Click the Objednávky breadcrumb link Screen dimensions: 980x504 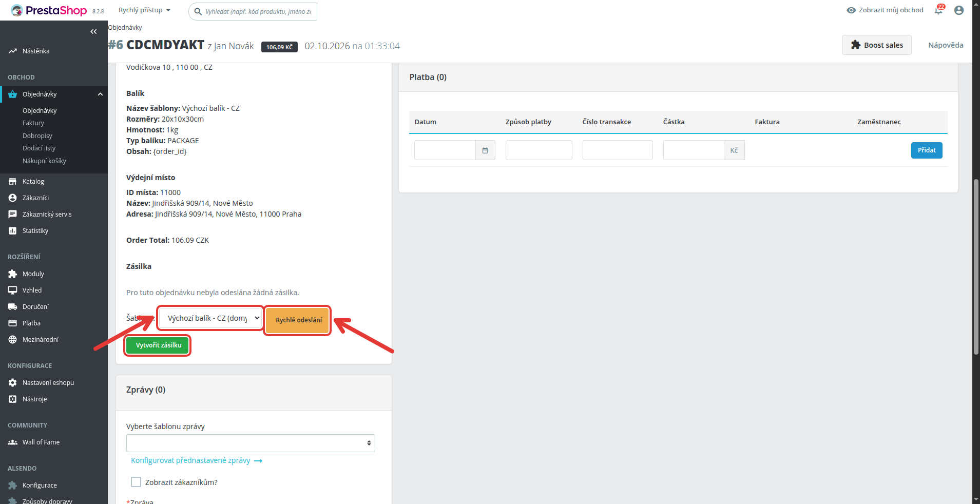pos(125,28)
